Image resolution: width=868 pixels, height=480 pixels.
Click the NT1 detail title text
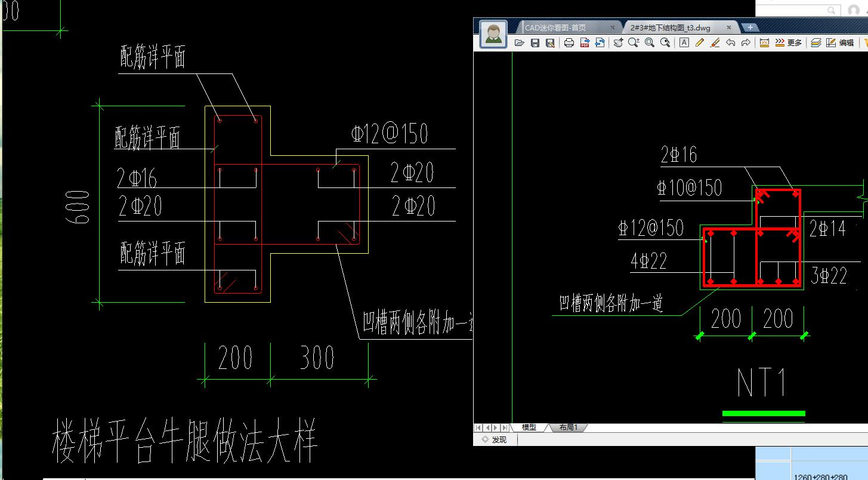coord(763,383)
